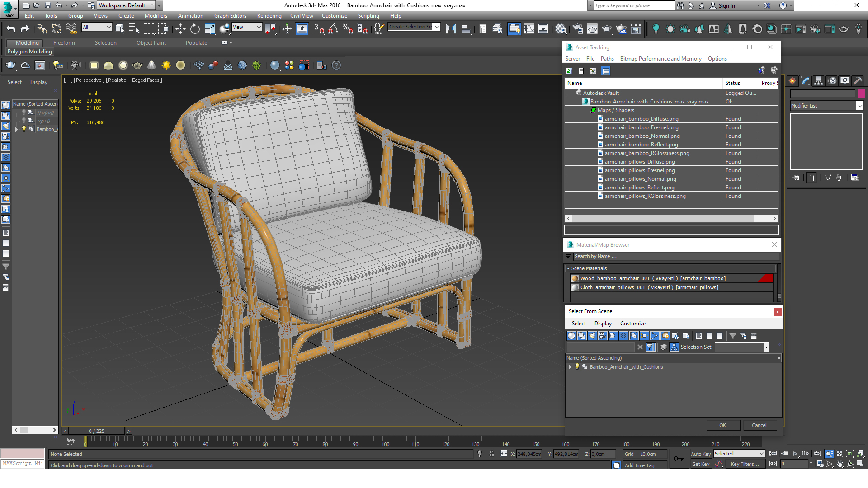Click Refresh icon in Asset Tracking
Viewport: 868px width, 488px height.
569,71
